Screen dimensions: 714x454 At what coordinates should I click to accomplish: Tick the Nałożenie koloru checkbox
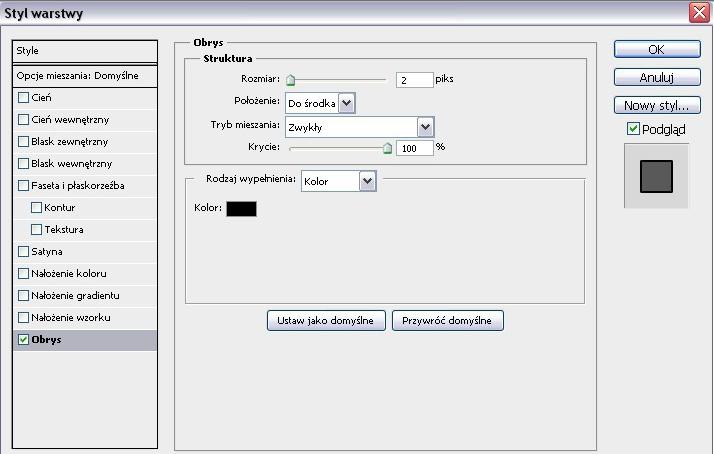pos(23,274)
